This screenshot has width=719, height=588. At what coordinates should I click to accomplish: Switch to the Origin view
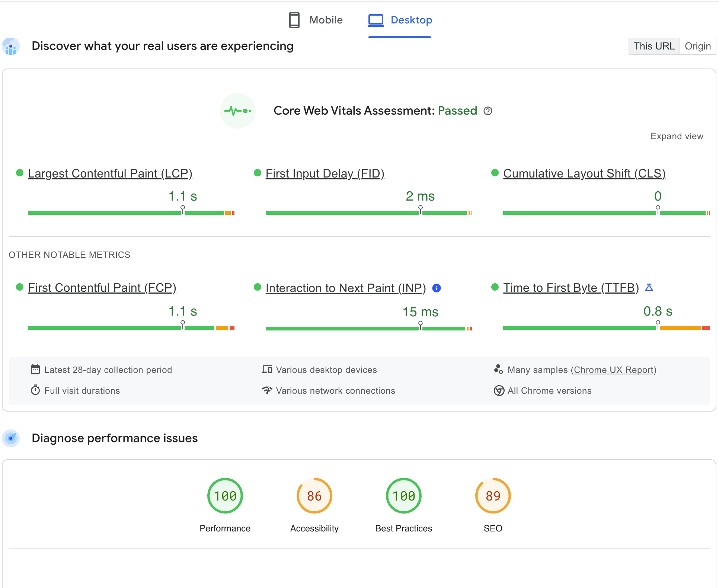(698, 46)
